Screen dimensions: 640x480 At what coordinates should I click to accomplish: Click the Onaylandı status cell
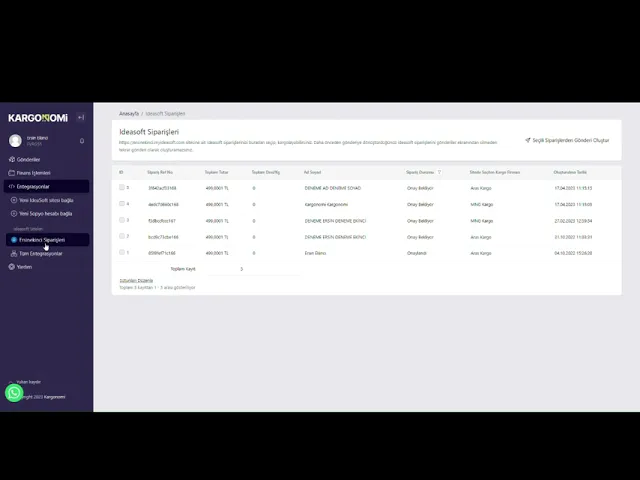pos(417,253)
